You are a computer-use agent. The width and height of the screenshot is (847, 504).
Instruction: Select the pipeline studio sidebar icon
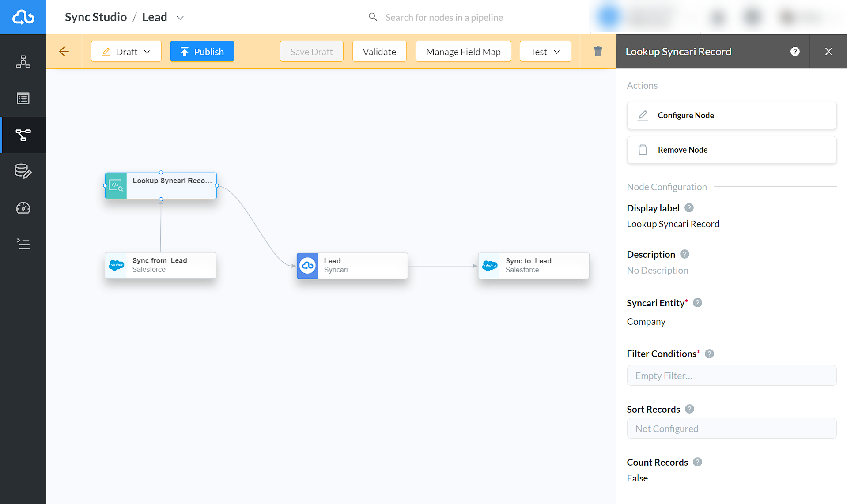[x=23, y=135]
